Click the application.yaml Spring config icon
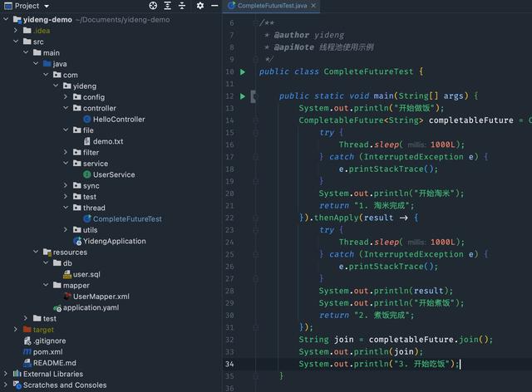The image size is (532, 392). pyautogui.click(x=57, y=308)
